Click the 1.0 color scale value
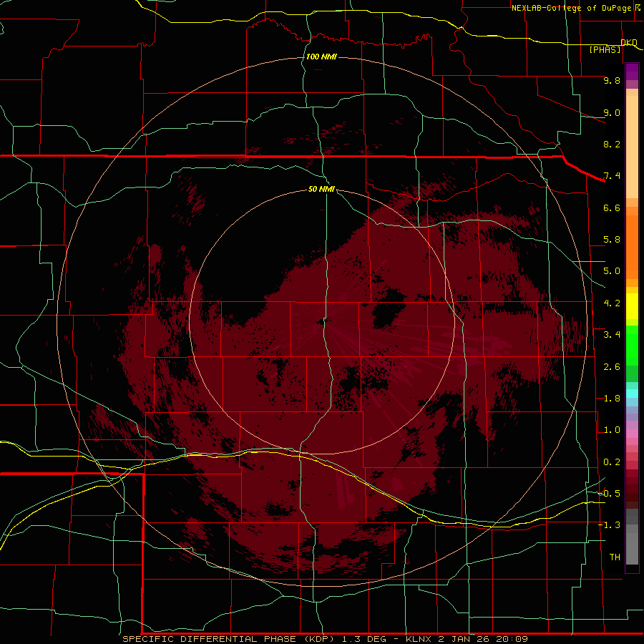 click(612, 430)
